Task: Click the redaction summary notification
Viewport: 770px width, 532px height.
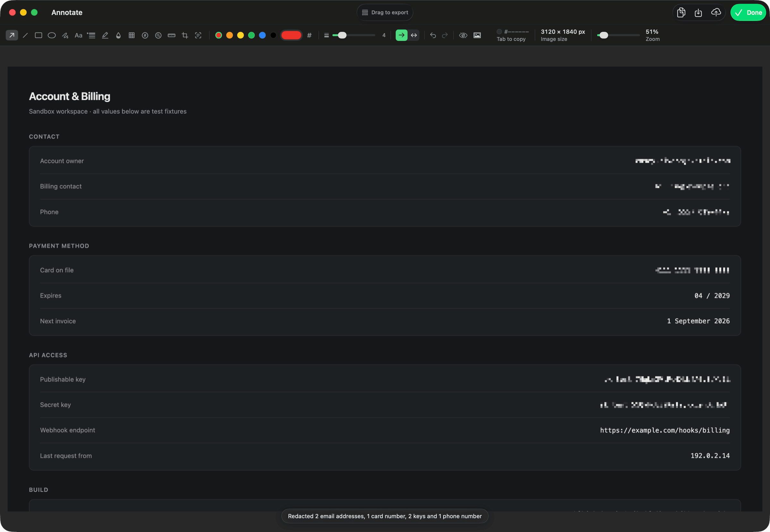Action: (x=385, y=516)
